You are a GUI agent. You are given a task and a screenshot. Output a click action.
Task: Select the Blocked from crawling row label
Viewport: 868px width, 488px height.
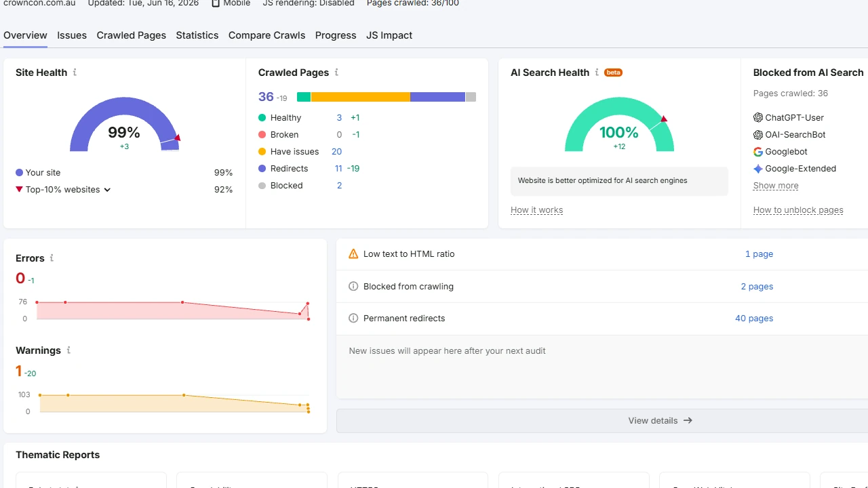click(408, 286)
